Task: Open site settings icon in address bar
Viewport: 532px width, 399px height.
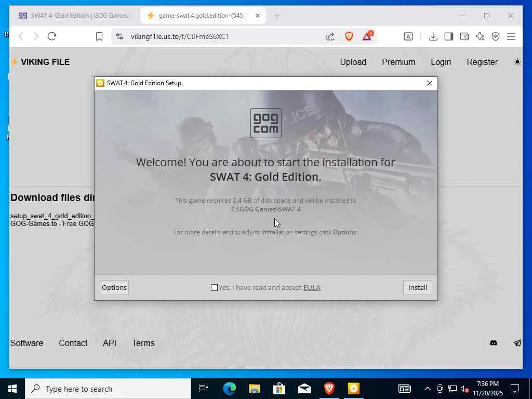Action: coord(119,36)
